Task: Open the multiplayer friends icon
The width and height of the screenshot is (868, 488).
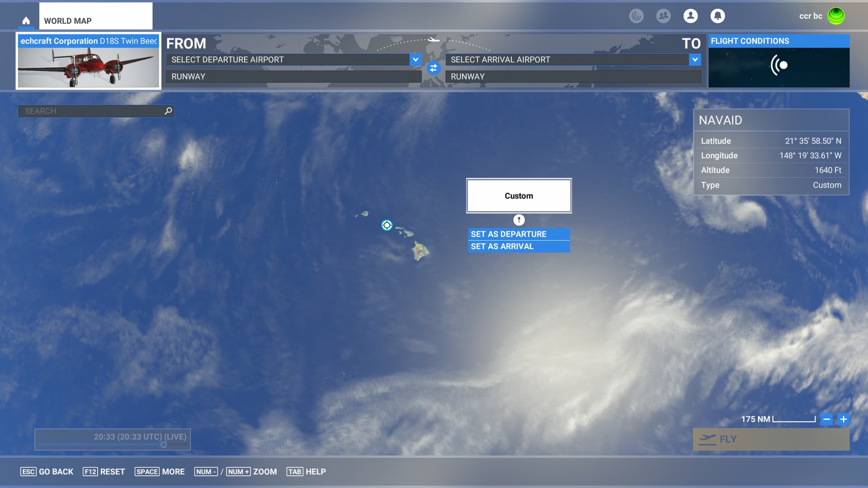Action: click(x=663, y=16)
